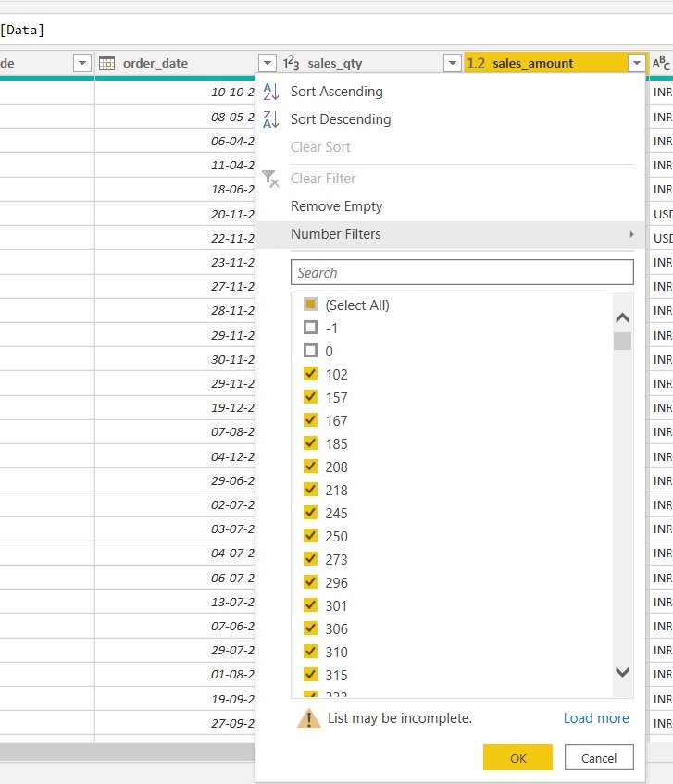This screenshot has height=784, width=673.
Task: Select the order_date column header
Action: pos(186,63)
